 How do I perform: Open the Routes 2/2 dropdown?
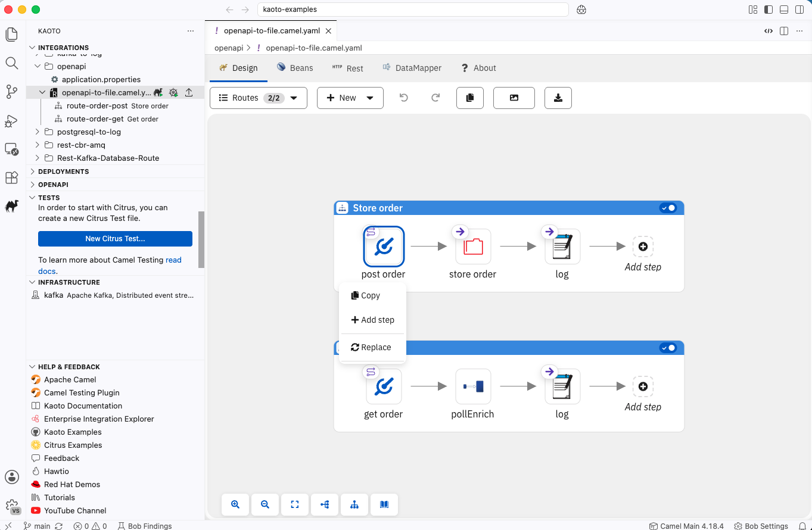click(x=259, y=98)
